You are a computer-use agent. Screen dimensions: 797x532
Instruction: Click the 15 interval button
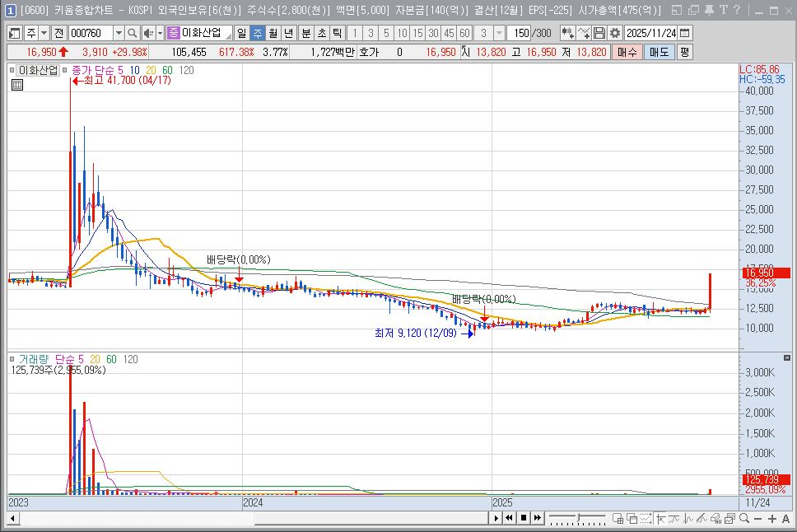pos(417,33)
